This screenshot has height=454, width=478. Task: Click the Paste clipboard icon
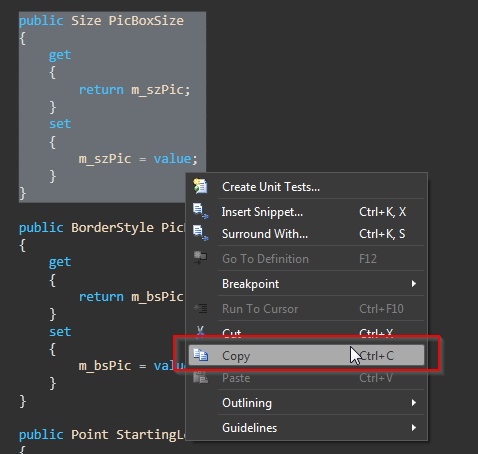click(x=201, y=377)
